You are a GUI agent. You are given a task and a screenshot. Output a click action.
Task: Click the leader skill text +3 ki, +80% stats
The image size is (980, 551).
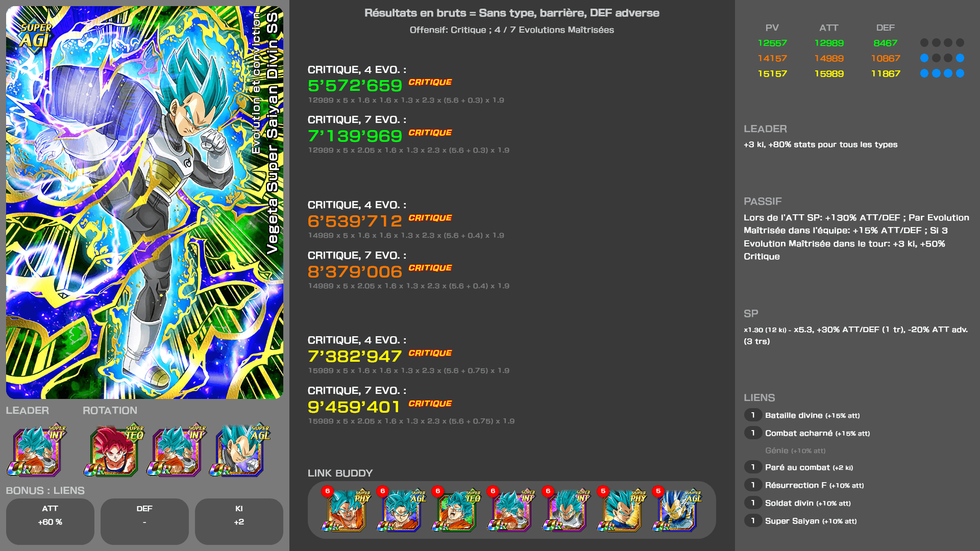coord(820,144)
